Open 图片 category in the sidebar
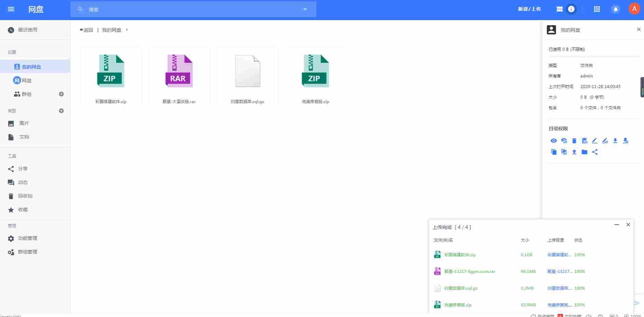This screenshot has width=644, height=317. [x=35, y=123]
